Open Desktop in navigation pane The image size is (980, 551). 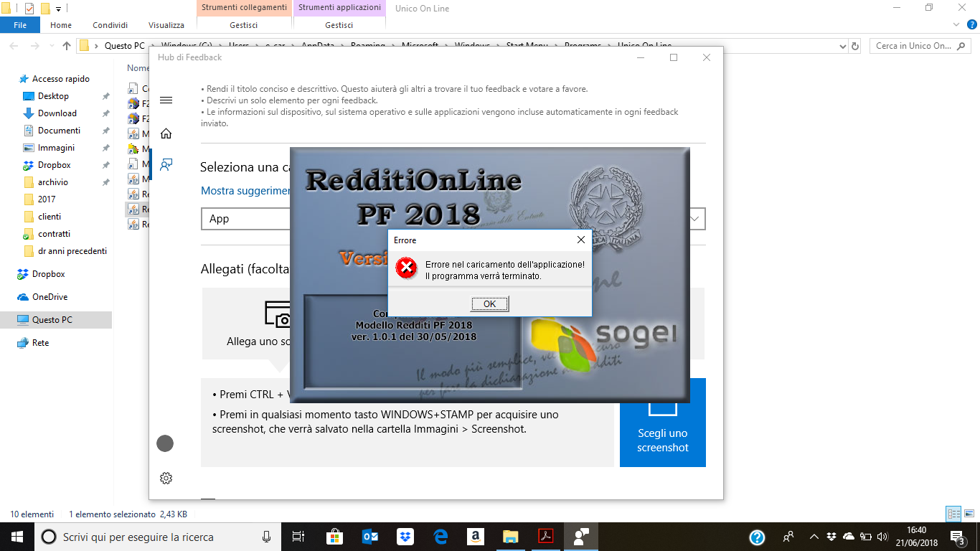tap(54, 96)
